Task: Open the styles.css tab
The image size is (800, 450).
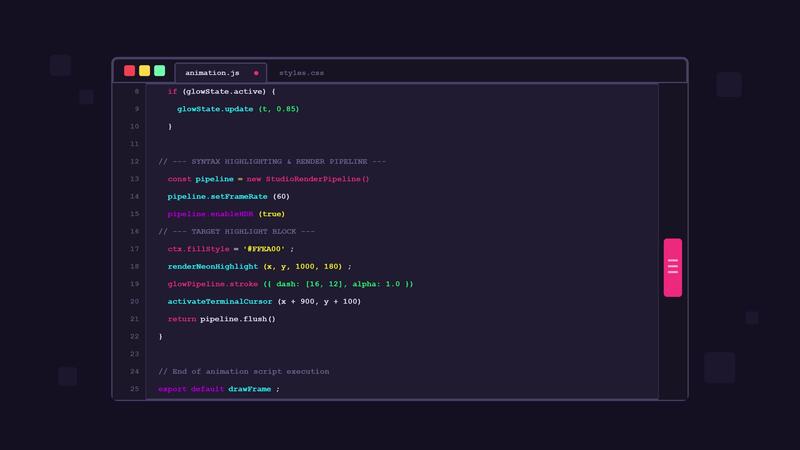Action: pos(301,73)
